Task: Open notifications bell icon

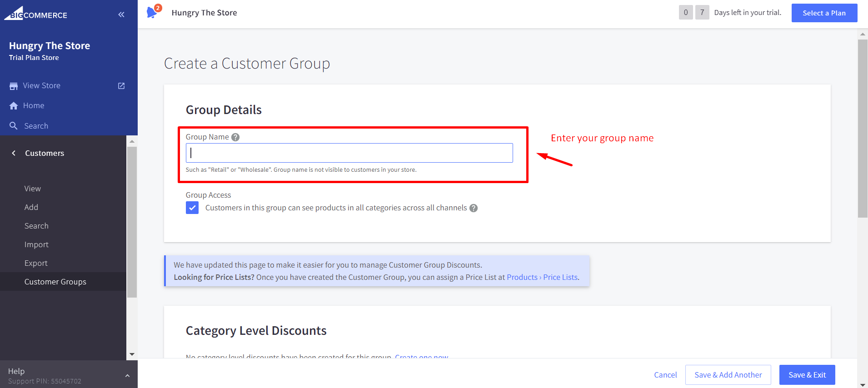Action: (152, 12)
